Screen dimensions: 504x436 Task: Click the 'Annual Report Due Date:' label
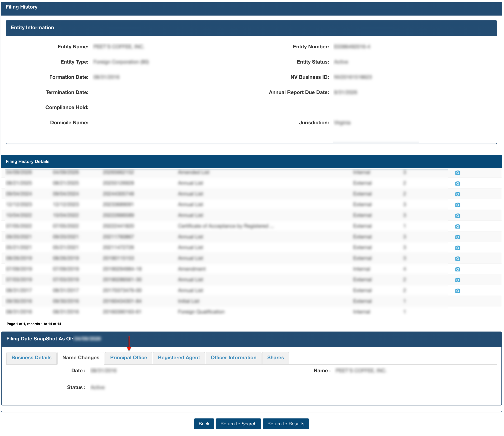pos(299,92)
